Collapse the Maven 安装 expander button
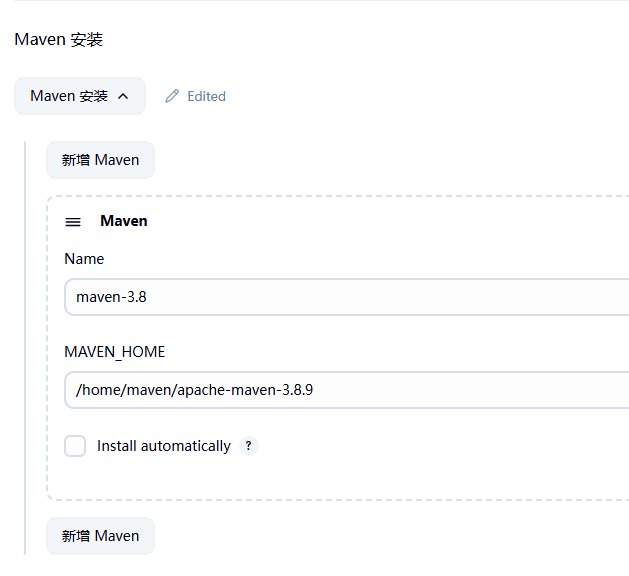 pyautogui.click(x=80, y=96)
